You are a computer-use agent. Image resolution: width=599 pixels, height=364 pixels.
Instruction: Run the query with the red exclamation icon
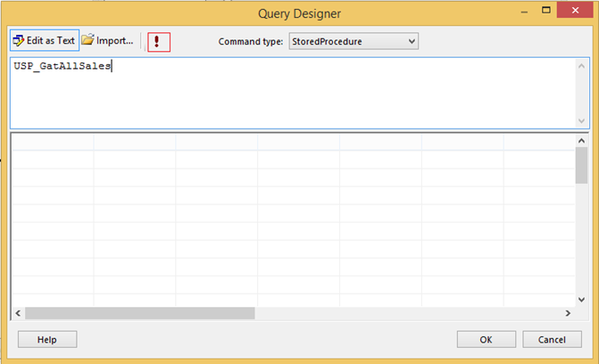pos(159,41)
